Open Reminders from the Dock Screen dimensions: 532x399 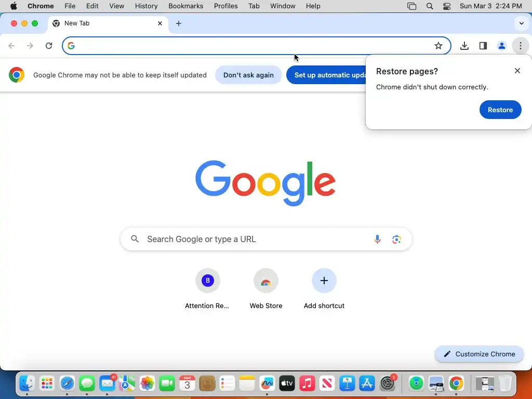point(227,383)
